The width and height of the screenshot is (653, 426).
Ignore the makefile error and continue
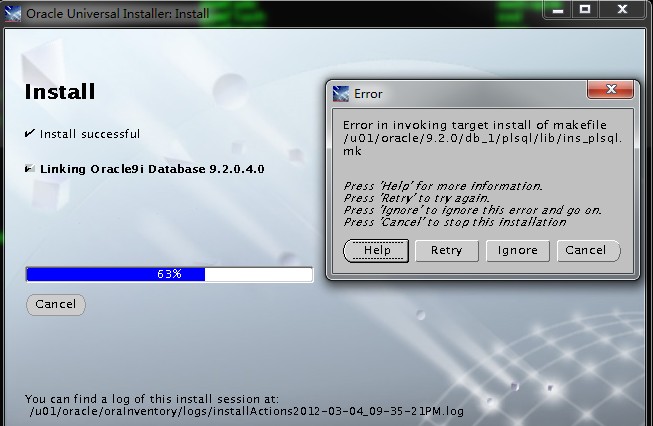click(518, 251)
